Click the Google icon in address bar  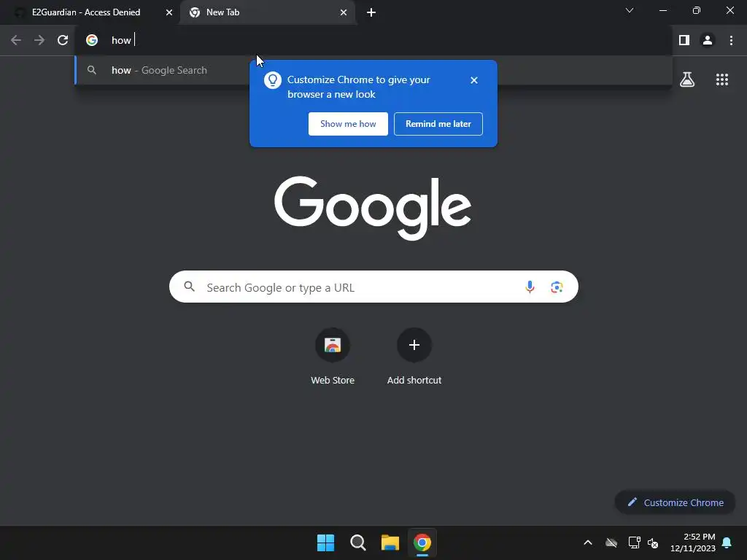(92, 40)
